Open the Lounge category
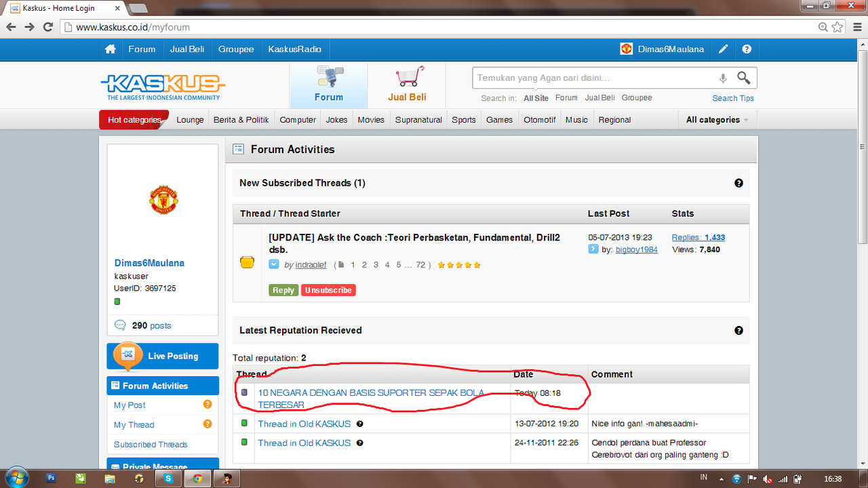Screen dimensions: 868x488 tap(190, 120)
